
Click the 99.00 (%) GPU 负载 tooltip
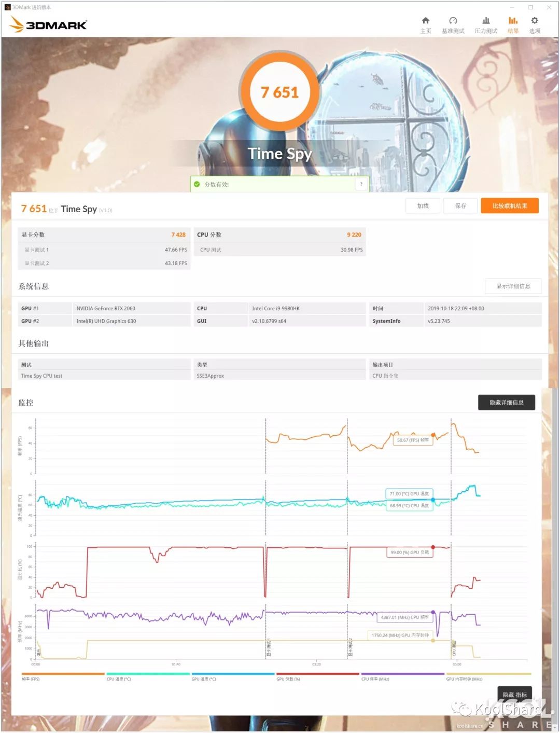[409, 552]
